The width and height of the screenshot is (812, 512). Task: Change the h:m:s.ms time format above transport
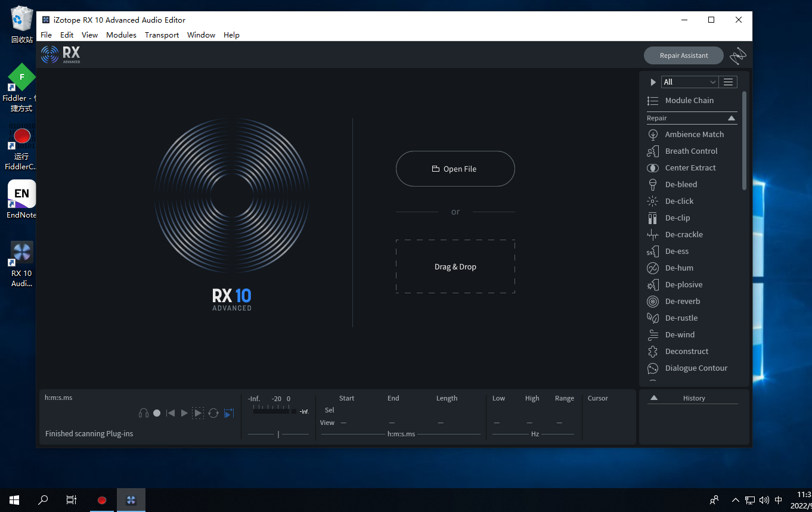click(58, 398)
